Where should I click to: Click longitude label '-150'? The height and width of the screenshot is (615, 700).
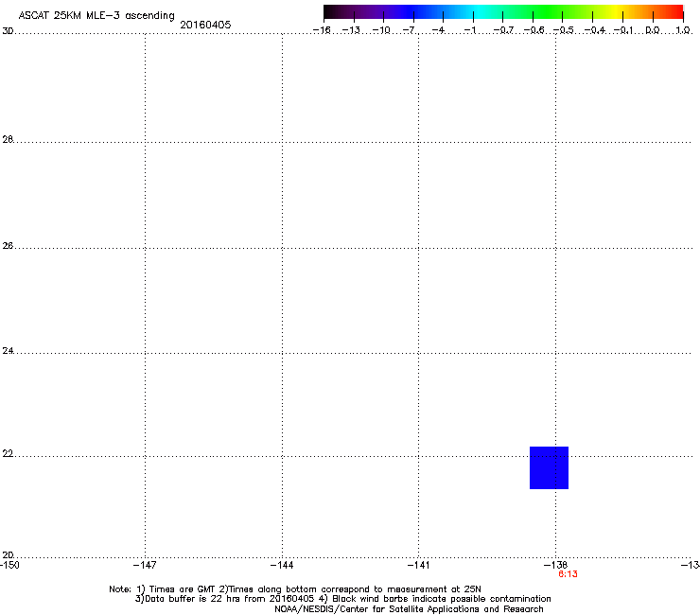tap(9, 565)
